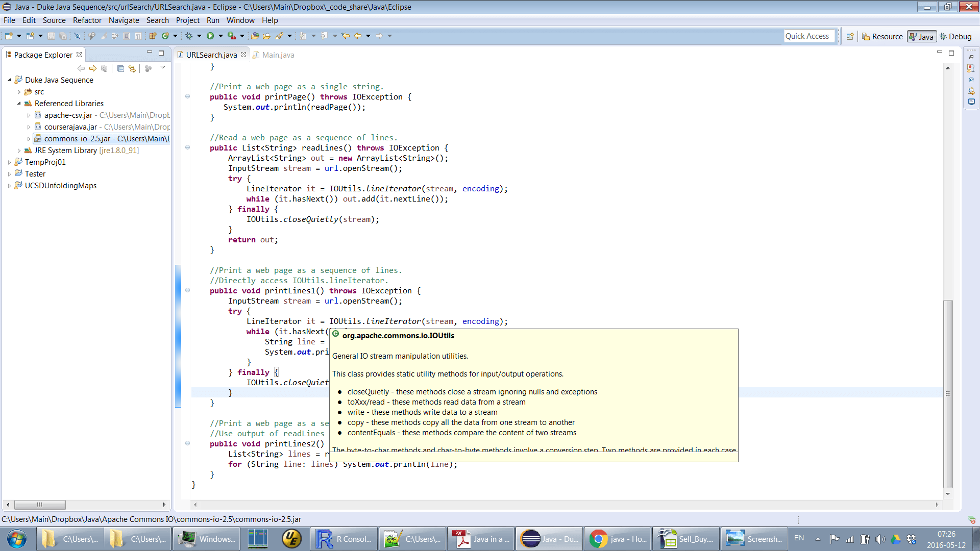Toggle Show Whitespace Characters pilcrow icon
Viewport: 980px width, 551px height.
point(138,36)
